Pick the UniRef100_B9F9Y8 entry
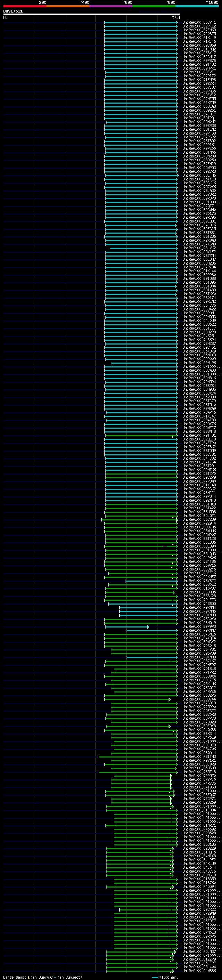 199,726
